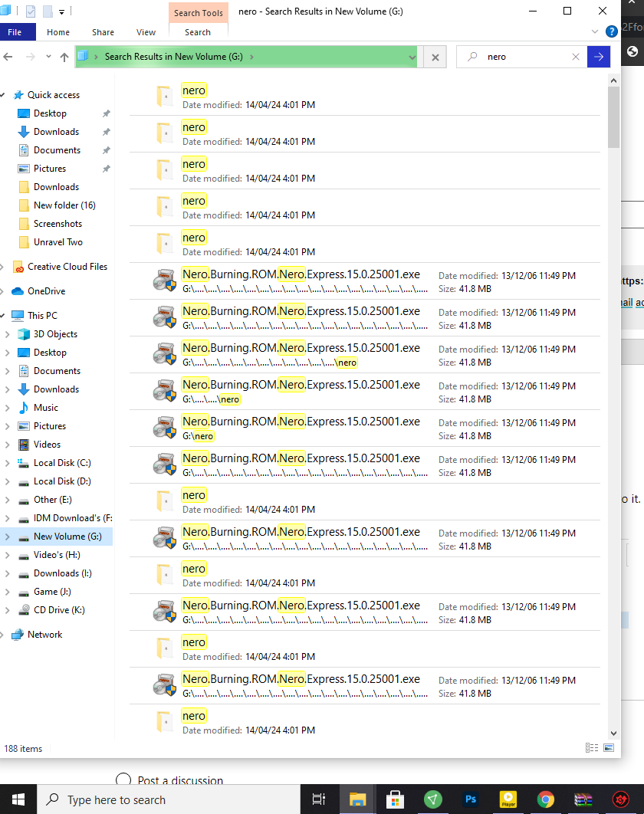
Task: Open the Unravel Two folder shortcut
Action: (58, 242)
